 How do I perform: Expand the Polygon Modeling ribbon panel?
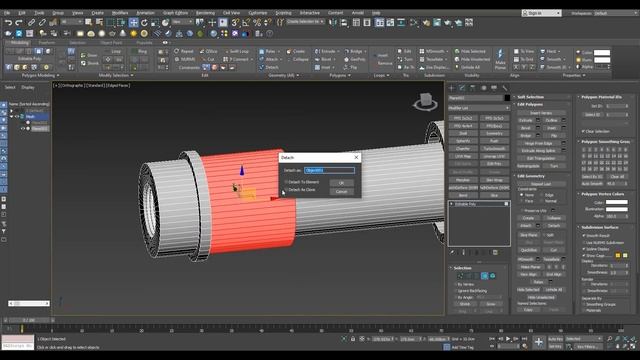(40, 76)
